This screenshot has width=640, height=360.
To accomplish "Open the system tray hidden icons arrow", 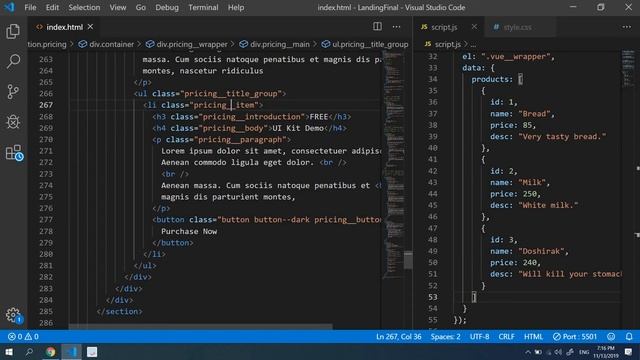I will pos(528,352).
